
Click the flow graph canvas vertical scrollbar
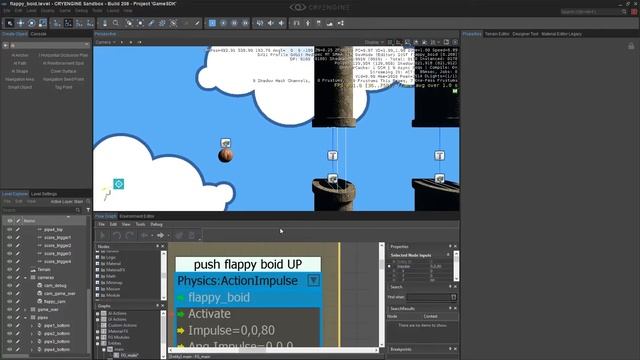tap(382, 295)
